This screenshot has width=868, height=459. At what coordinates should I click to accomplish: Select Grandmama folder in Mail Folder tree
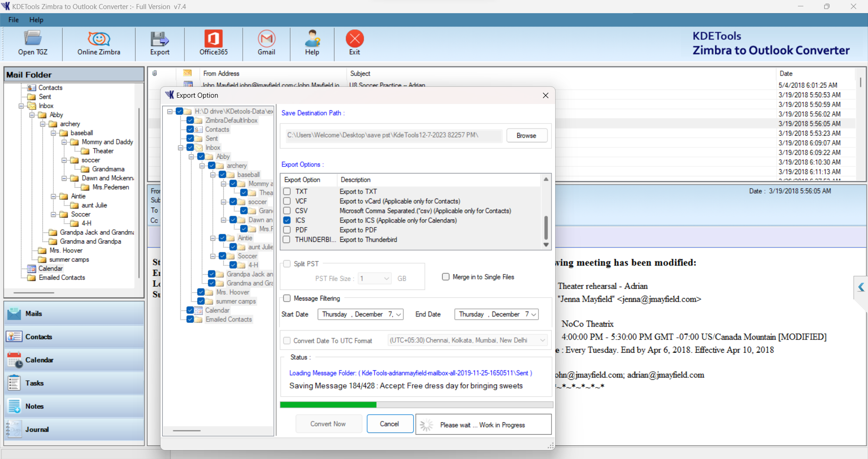(108, 169)
